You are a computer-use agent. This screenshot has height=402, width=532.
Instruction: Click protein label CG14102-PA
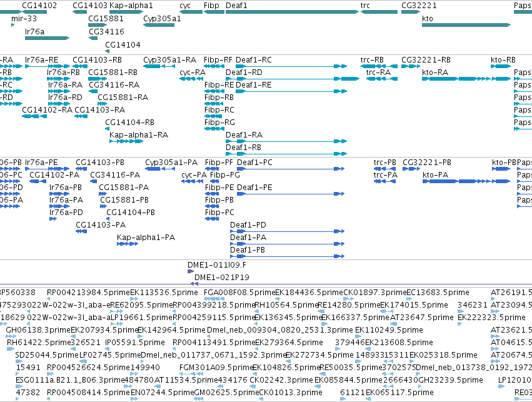point(54,175)
